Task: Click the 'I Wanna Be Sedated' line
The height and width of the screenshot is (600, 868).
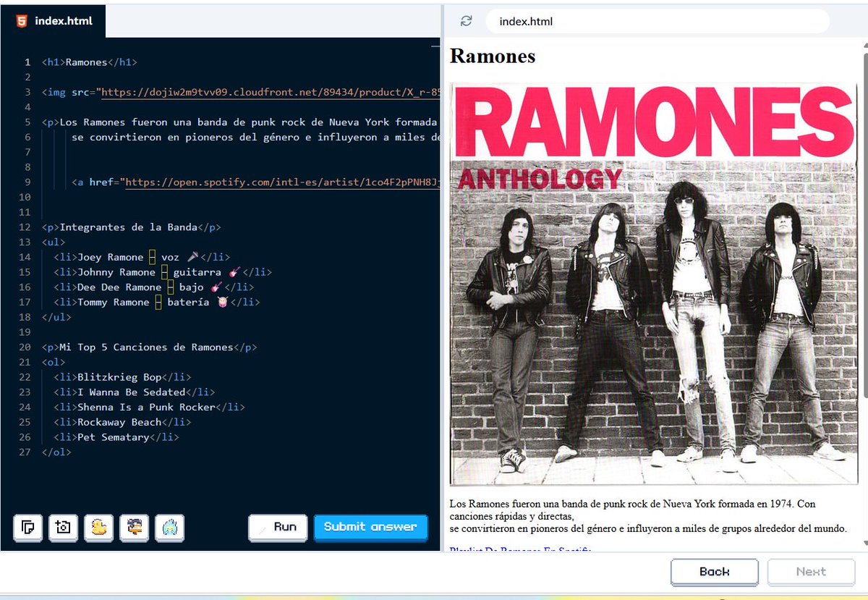Action: (x=135, y=392)
